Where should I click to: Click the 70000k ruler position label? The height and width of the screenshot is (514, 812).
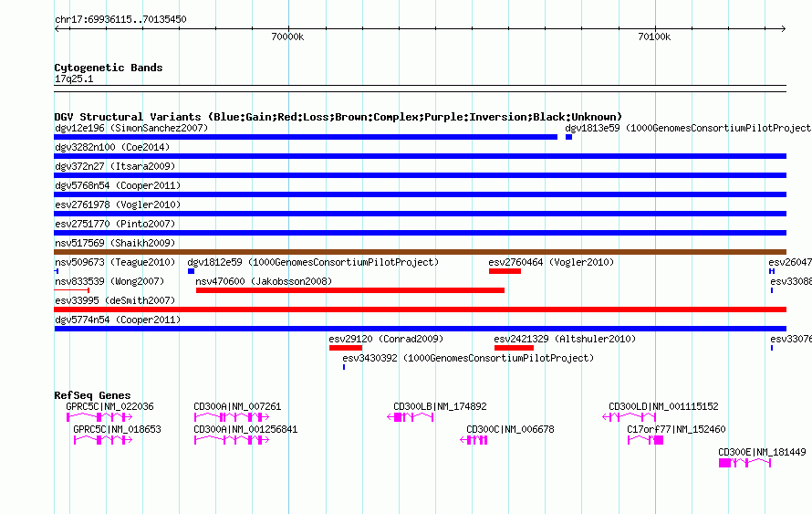click(287, 37)
